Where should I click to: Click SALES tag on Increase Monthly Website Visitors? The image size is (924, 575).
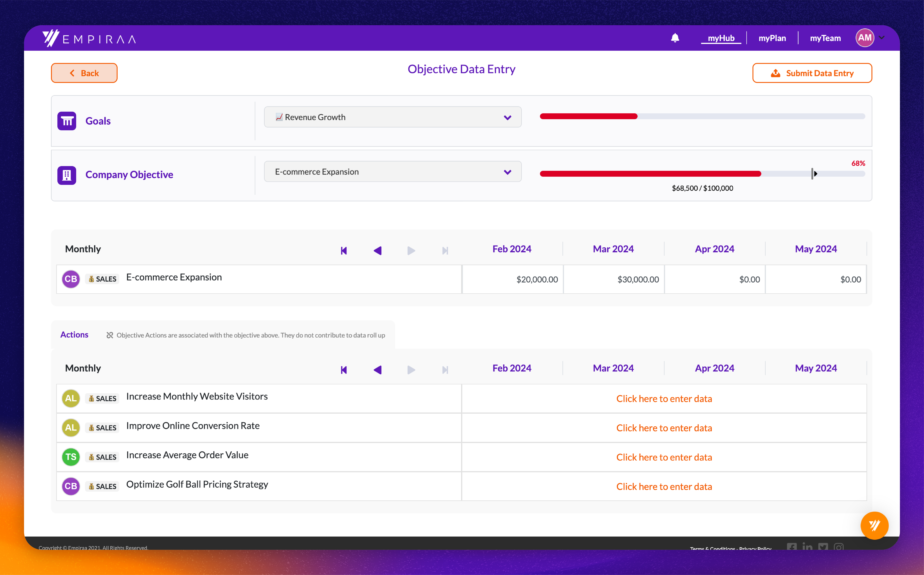click(x=102, y=399)
